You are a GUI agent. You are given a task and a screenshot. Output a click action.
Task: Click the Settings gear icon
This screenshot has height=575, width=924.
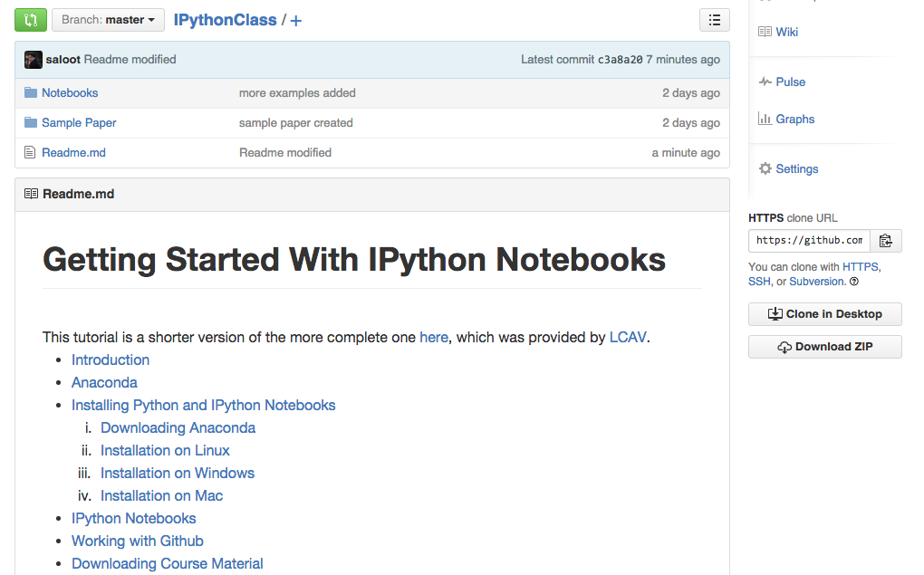pyautogui.click(x=765, y=168)
